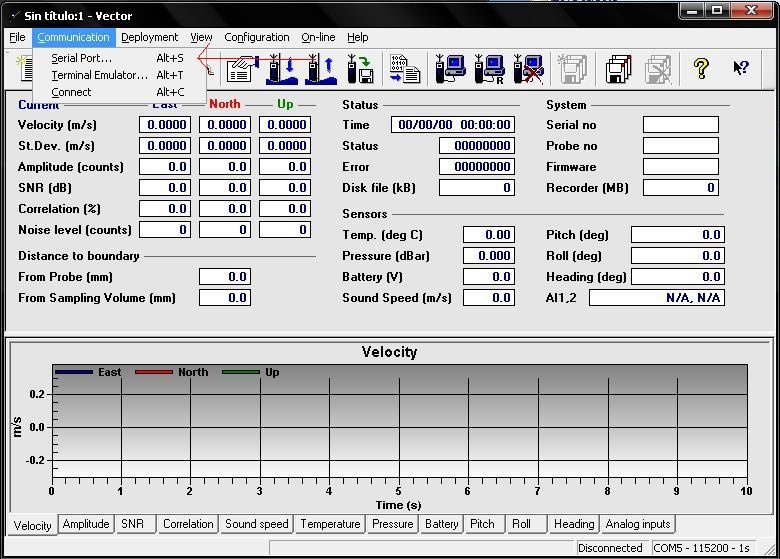Image resolution: width=780 pixels, height=559 pixels.
Task: Choose Connect from Communication menu
Action: 118,92
